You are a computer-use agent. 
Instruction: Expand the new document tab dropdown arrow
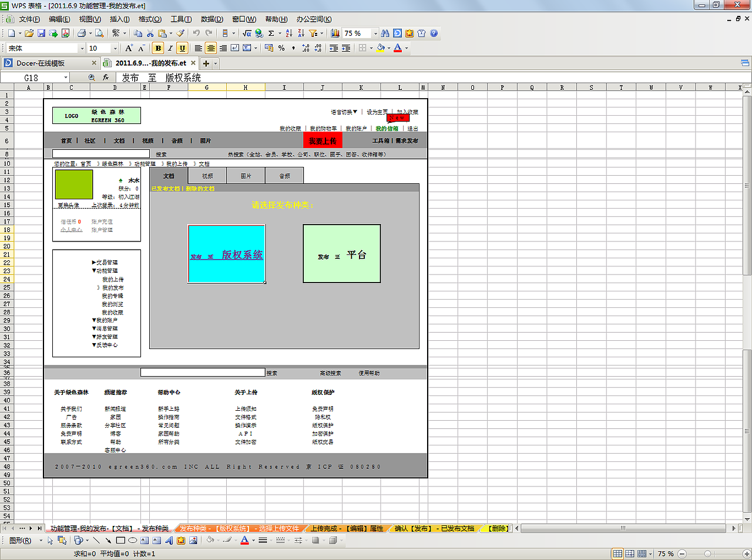point(216,63)
